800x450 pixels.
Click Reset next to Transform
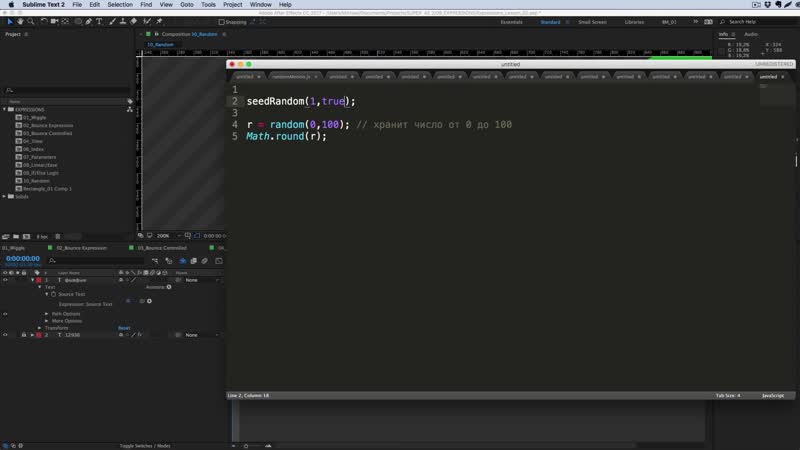click(124, 328)
